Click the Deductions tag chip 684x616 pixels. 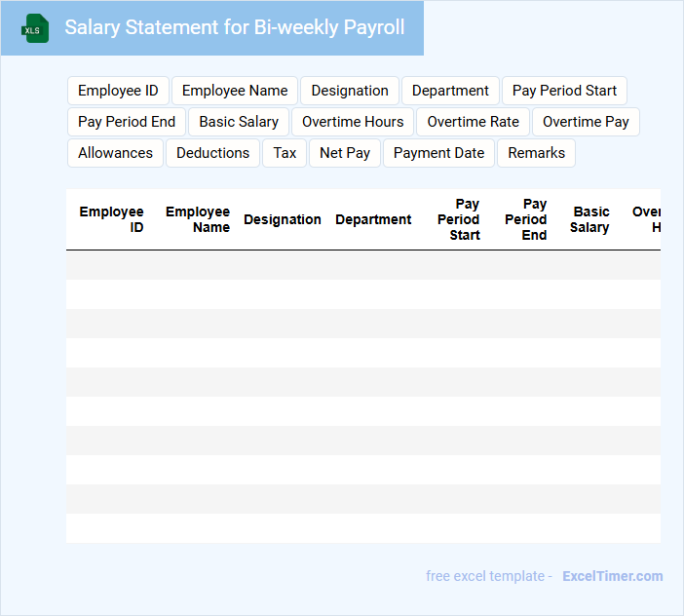click(x=212, y=153)
